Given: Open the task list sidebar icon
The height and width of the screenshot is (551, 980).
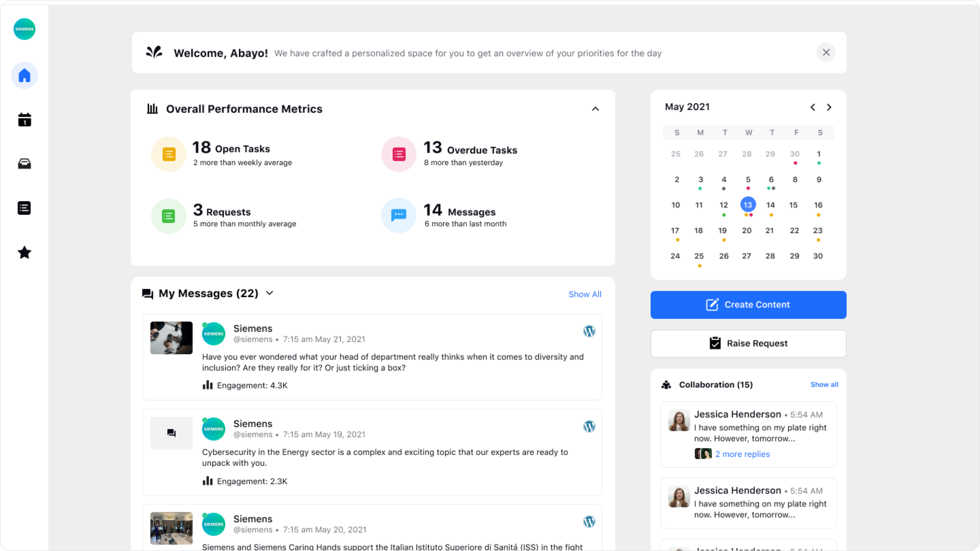Looking at the screenshot, I should tap(24, 208).
